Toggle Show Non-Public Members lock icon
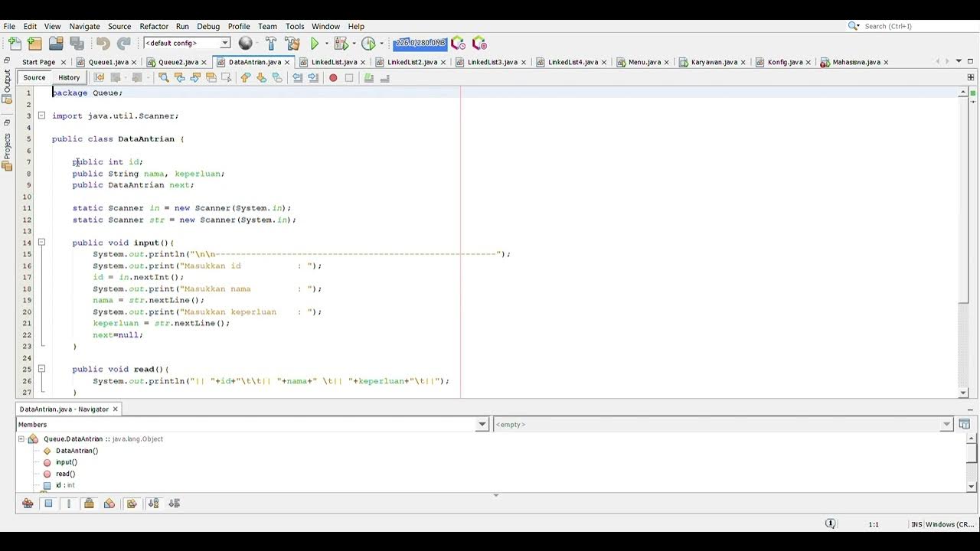The height and width of the screenshot is (551, 980). click(x=89, y=503)
